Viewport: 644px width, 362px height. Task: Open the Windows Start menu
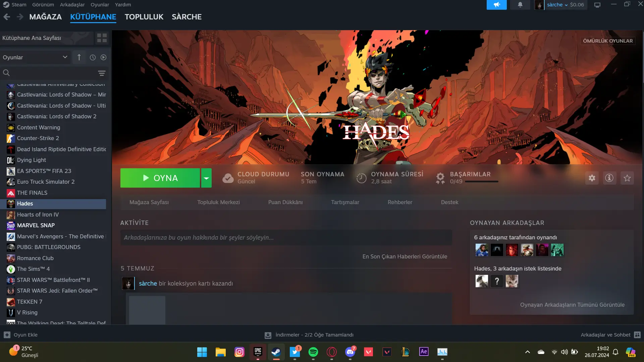(x=202, y=352)
